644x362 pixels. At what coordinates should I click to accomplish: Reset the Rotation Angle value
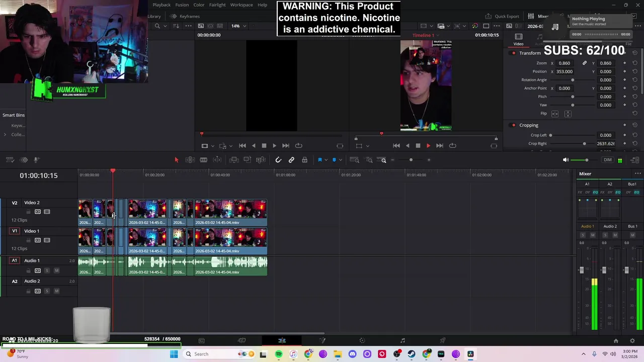634,80
